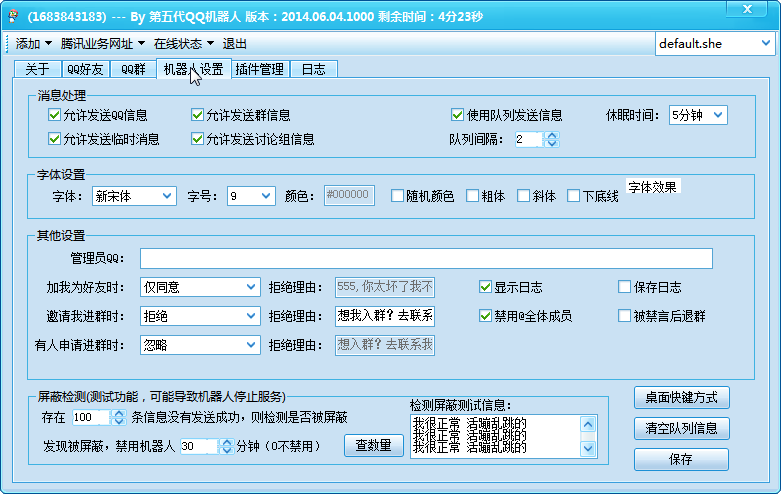This screenshot has height=494, width=781.
Task: Click the 管理员QQ input field
Action: pos(426,258)
